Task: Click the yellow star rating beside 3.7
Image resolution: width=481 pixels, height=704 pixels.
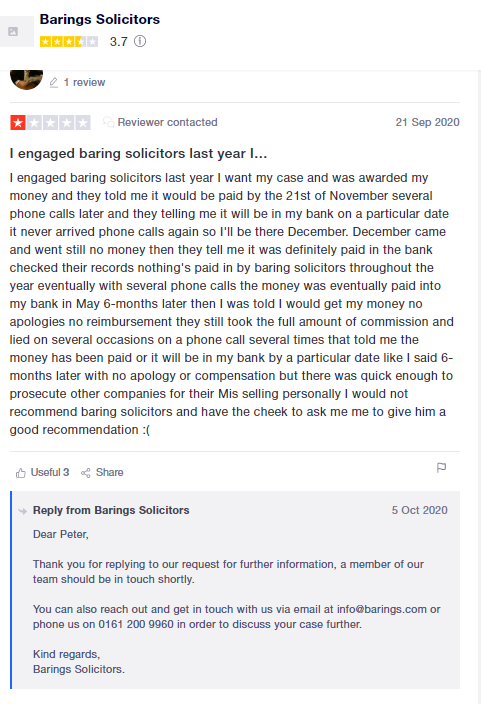Action: coord(69,42)
